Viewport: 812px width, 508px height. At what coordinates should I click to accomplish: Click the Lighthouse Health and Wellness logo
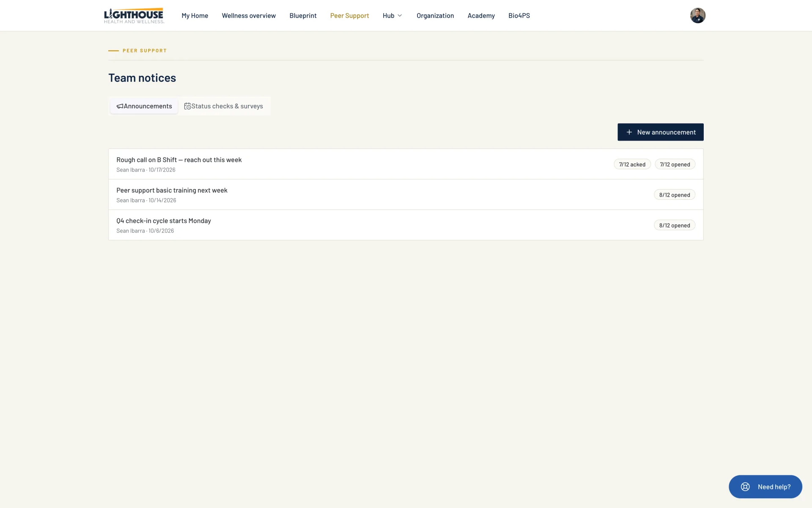[x=134, y=16]
